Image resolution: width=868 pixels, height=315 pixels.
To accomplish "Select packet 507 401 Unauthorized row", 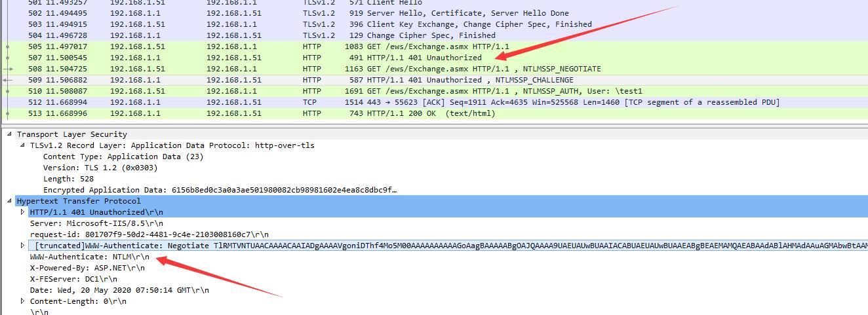I will coord(434,58).
